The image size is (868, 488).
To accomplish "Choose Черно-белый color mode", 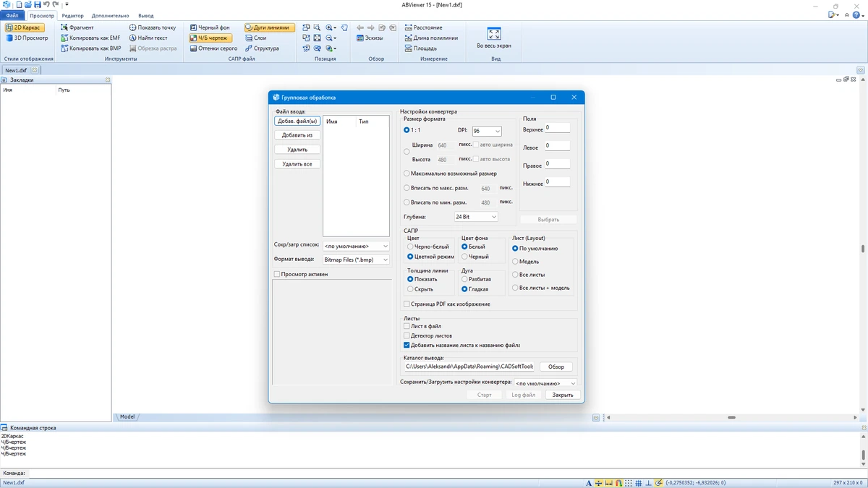I will [x=428, y=247].
